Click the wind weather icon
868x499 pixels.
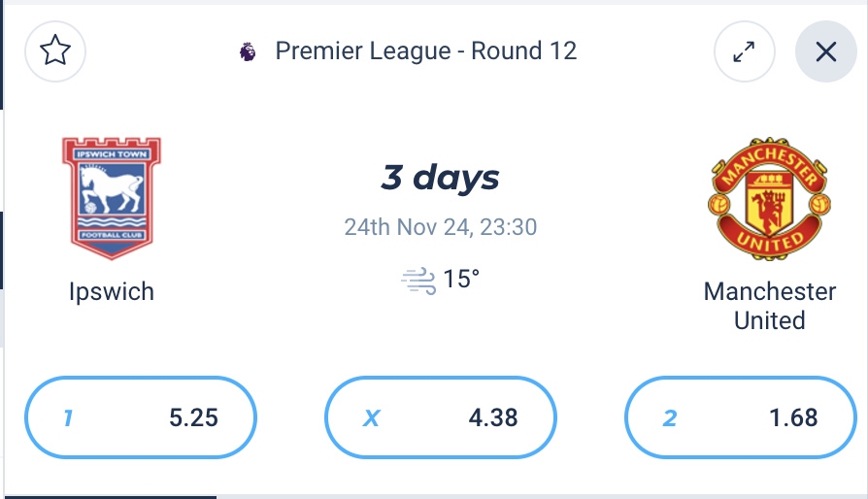(x=418, y=281)
